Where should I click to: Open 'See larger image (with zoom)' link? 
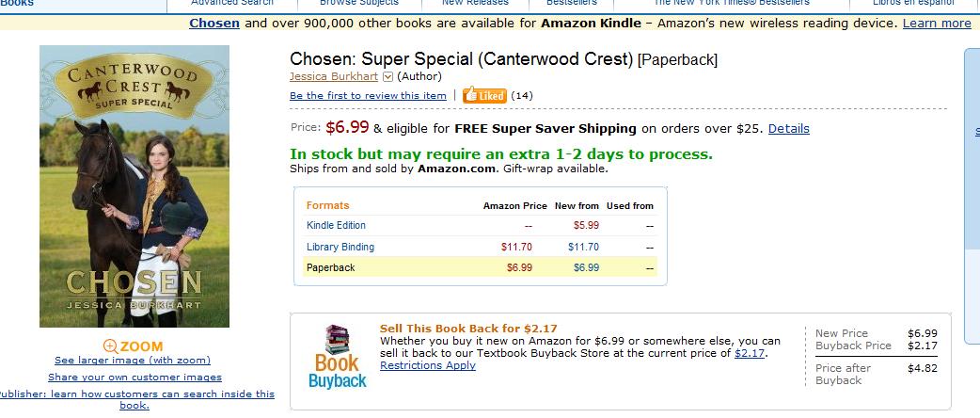point(133,361)
